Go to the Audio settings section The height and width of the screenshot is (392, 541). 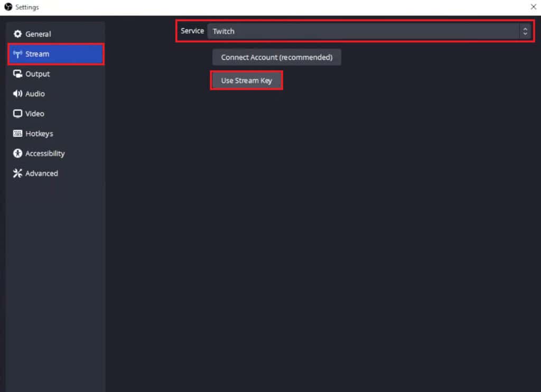point(56,94)
